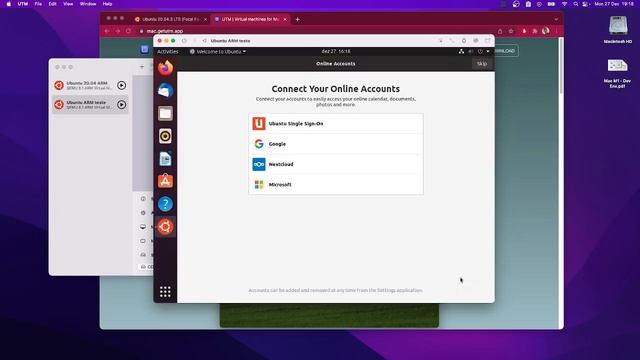Select Google online account

[336, 144]
